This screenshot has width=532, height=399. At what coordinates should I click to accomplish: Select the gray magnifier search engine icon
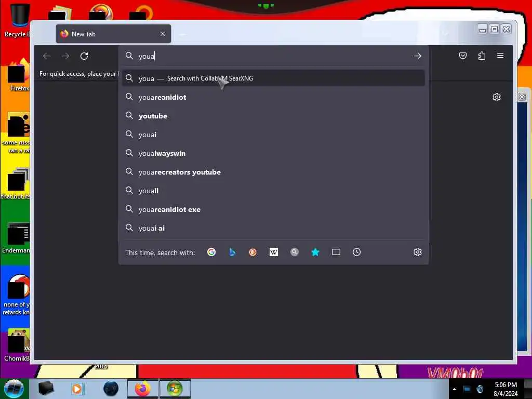[295, 252]
